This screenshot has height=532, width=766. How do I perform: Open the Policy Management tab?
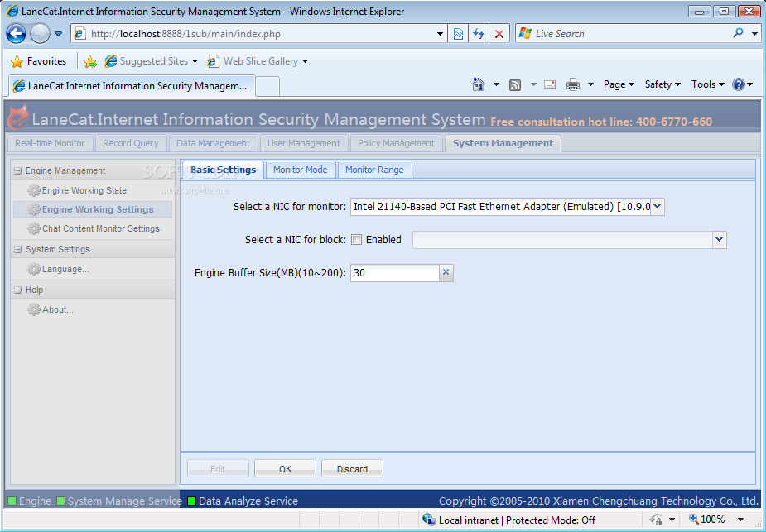point(396,143)
